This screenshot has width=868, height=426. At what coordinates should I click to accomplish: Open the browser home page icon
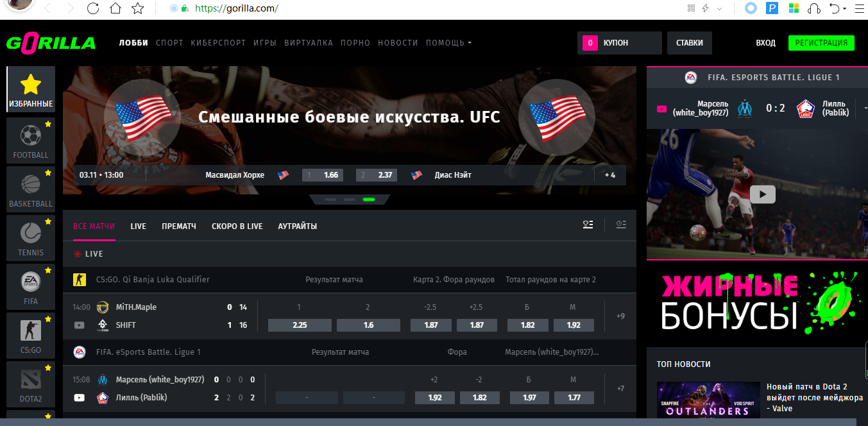(x=115, y=9)
